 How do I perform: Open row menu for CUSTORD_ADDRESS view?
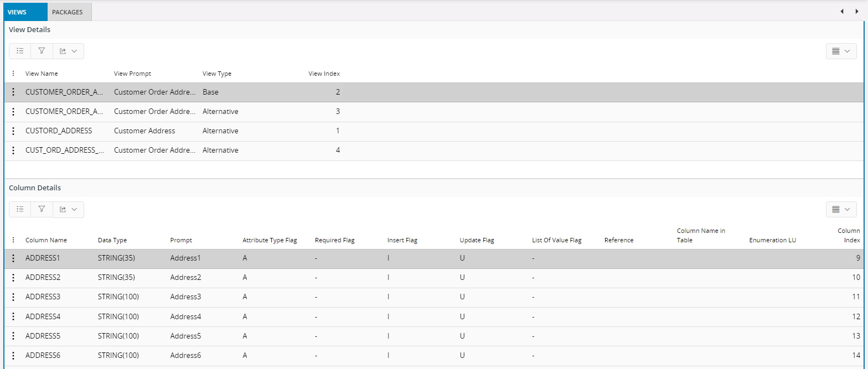(13, 131)
